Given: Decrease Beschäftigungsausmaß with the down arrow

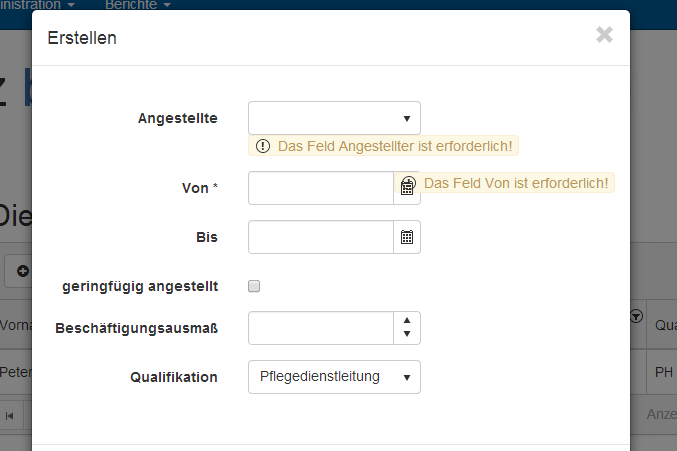Looking at the screenshot, I should click(x=407, y=335).
